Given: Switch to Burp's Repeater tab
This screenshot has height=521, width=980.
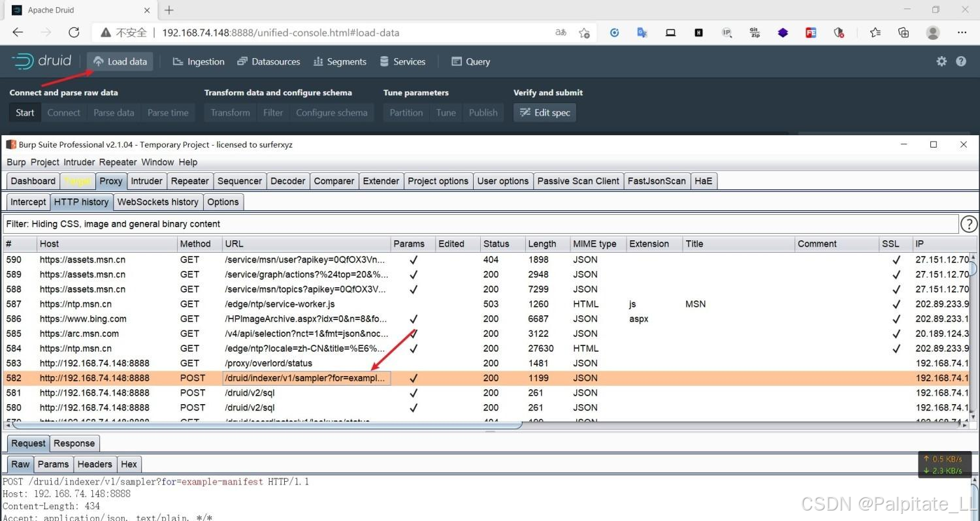Looking at the screenshot, I should (x=189, y=181).
